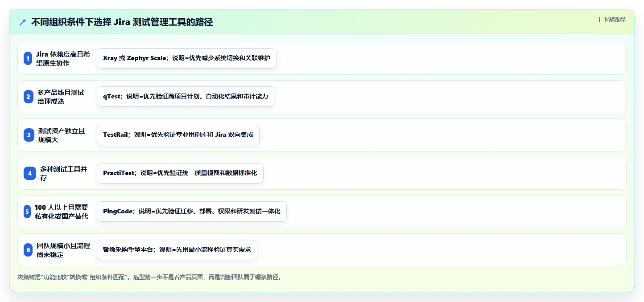Click the step 4 number badge
Screen dimensions: 644x302
tap(29, 173)
